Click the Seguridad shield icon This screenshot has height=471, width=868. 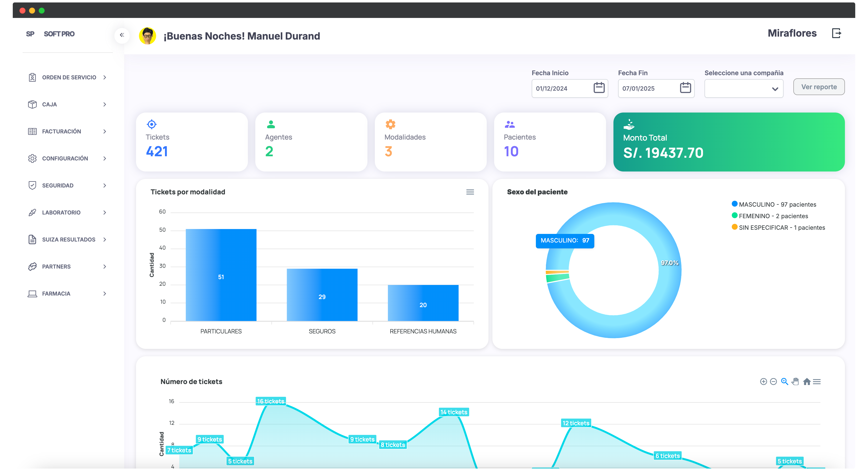(32, 186)
